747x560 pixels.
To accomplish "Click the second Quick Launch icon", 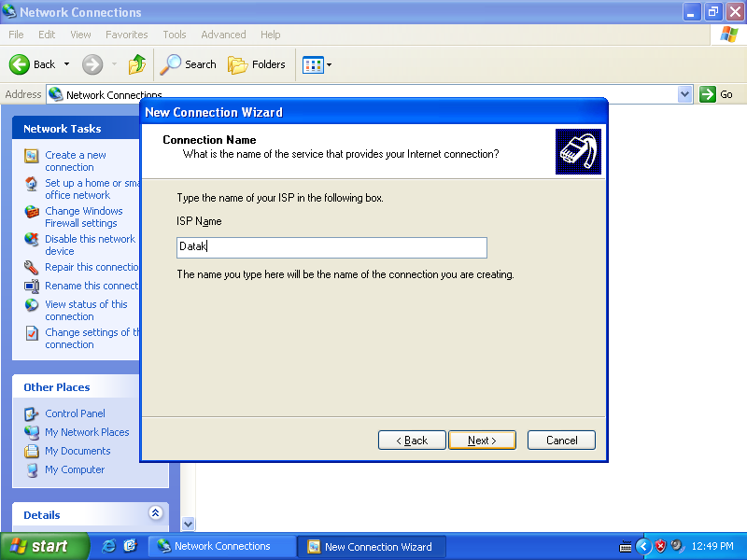I will point(130,546).
